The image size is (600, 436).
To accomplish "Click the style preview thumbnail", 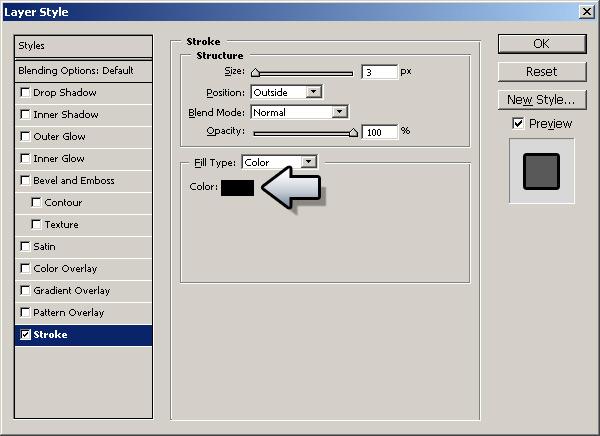I will (x=541, y=171).
